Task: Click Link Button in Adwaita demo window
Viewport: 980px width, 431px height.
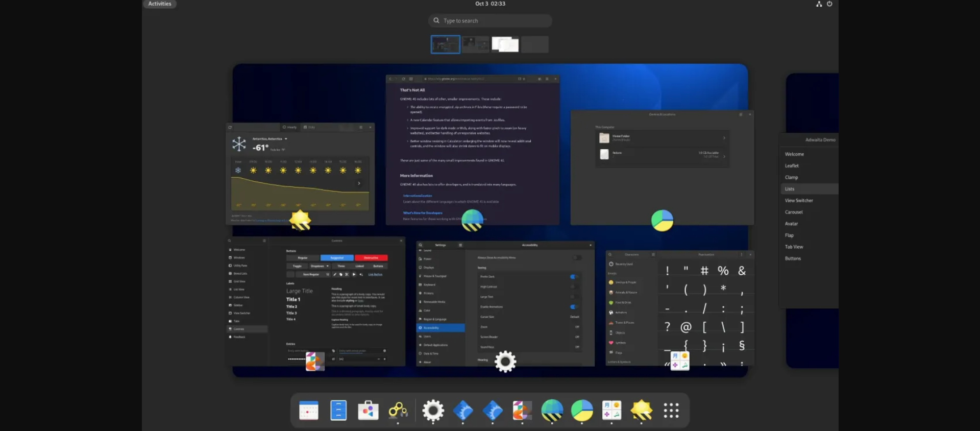Action: point(375,275)
